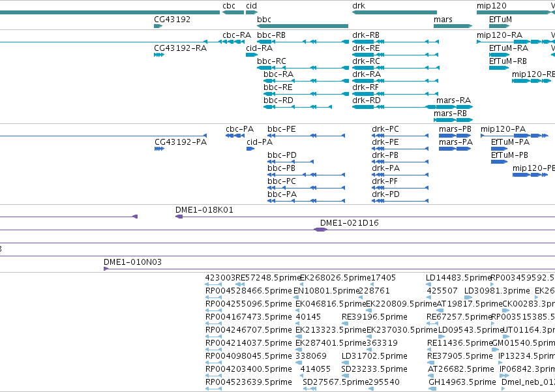Viewport: 555px width, 392px height.
Task: Select the cid gene label
Action: [251, 6]
